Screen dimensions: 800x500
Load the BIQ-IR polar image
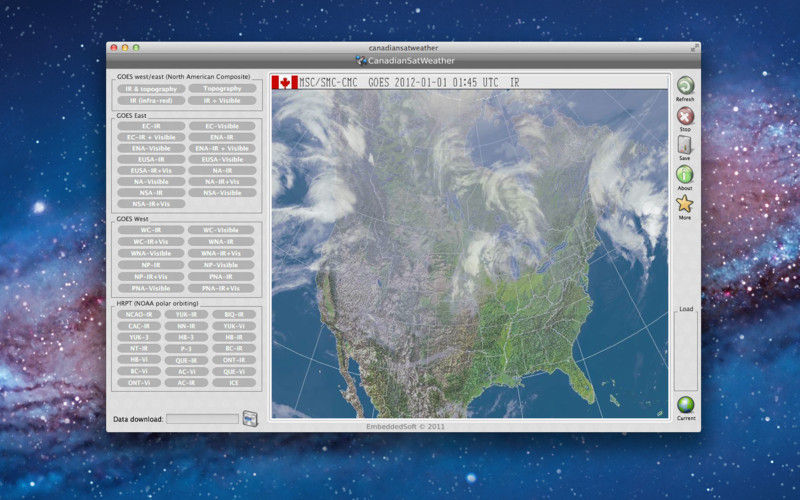click(x=234, y=315)
